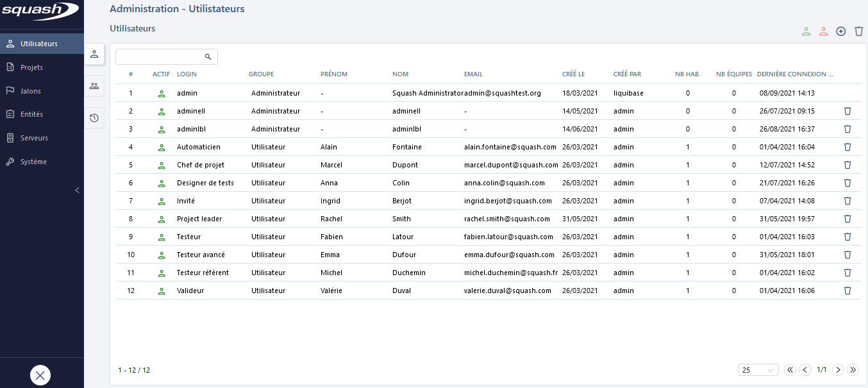This screenshot has height=388, width=868.
Task: Switch to the teams panel tab
Action: (94, 86)
